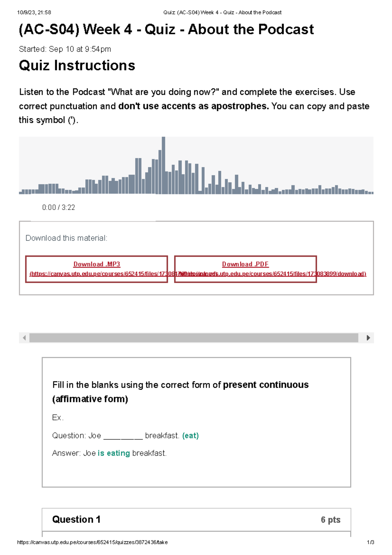Image resolution: width=392 pixels, height=555 pixels.
Task: Click the Download .MP3 box icon area
Action: 97,269
